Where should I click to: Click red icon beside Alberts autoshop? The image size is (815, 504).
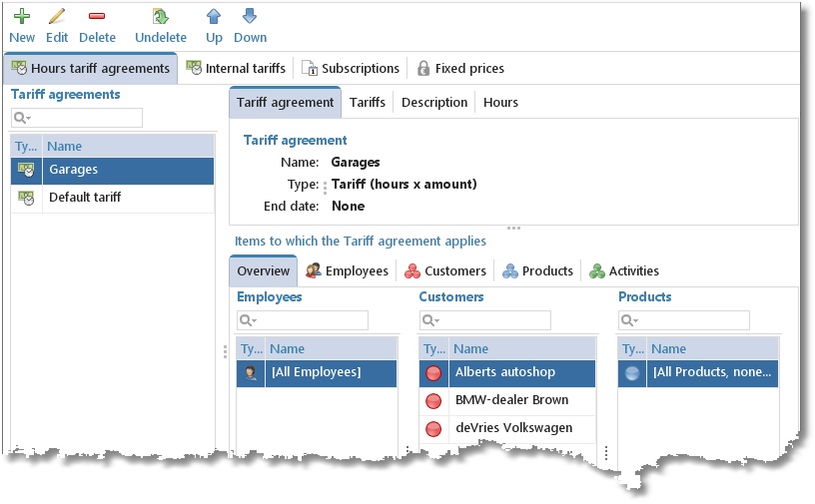point(433,372)
